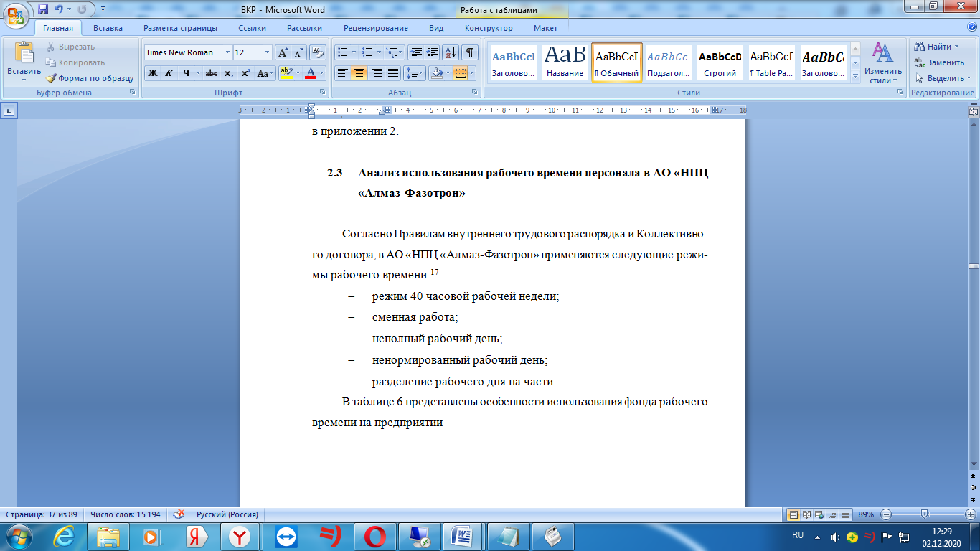Shrink font size button

coord(299,52)
